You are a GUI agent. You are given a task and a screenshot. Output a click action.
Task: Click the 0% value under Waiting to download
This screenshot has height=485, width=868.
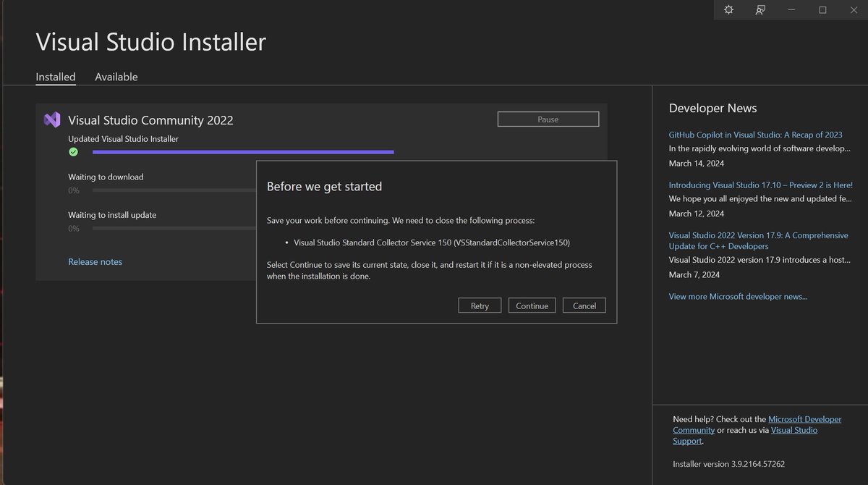pos(74,190)
